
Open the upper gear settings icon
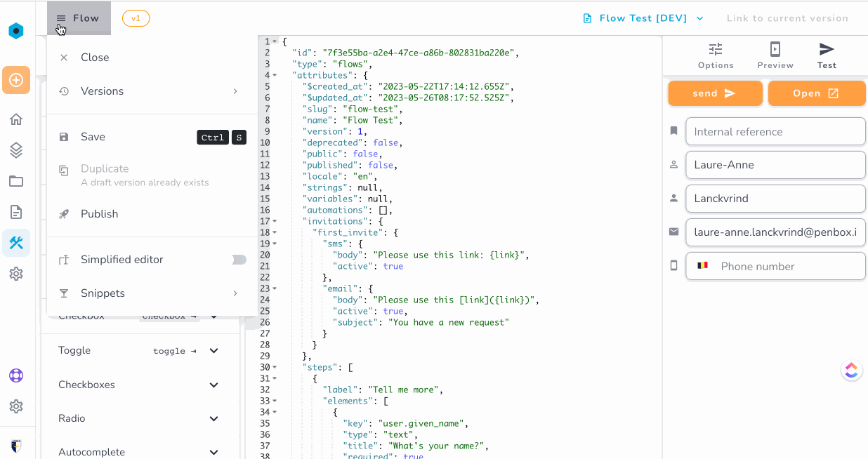[x=16, y=274]
